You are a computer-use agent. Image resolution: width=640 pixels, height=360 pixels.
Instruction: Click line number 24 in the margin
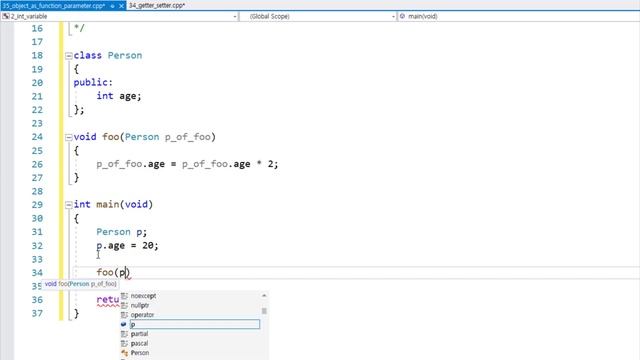pyautogui.click(x=37, y=137)
